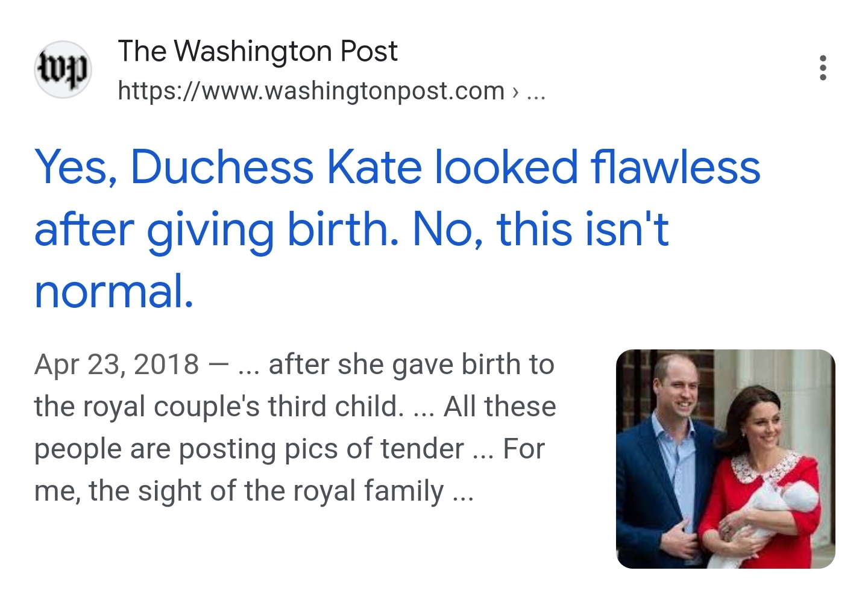Open the washingtonpost.com URL

[310, 91]
